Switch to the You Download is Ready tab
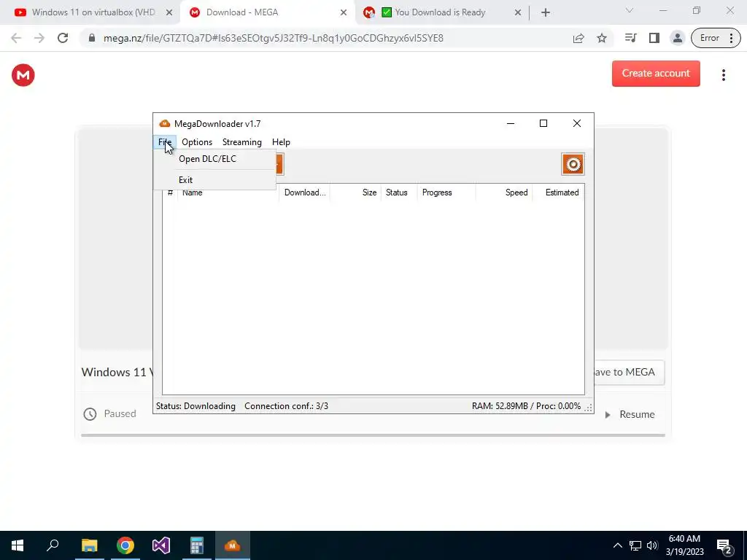747x560 pixels. (440, 12)
